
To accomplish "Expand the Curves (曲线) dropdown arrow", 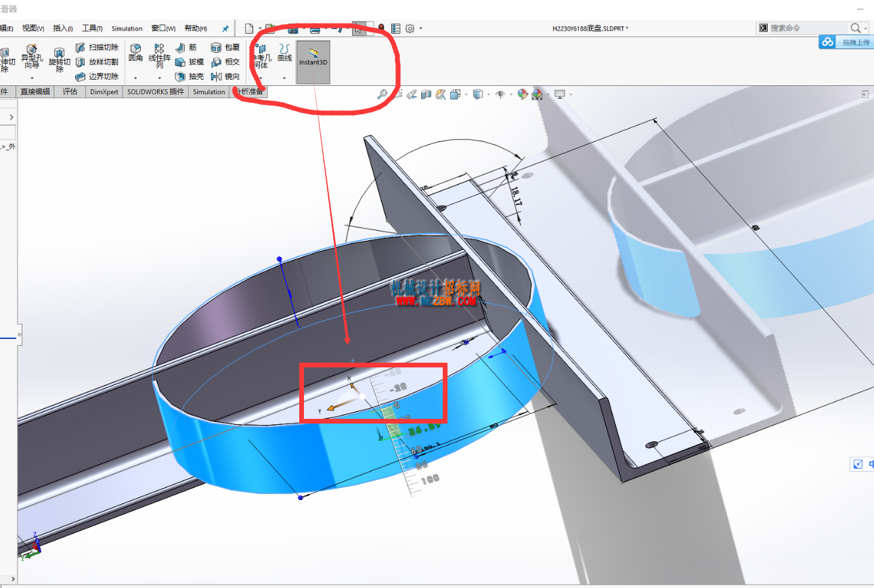I will [x=284, y=78].
